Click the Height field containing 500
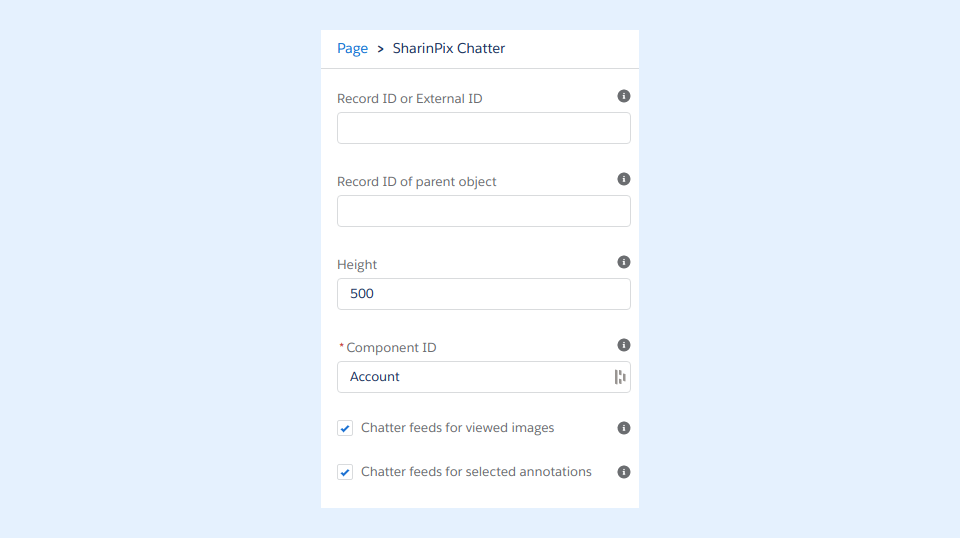Screen dimensions: 960x538 483,294
